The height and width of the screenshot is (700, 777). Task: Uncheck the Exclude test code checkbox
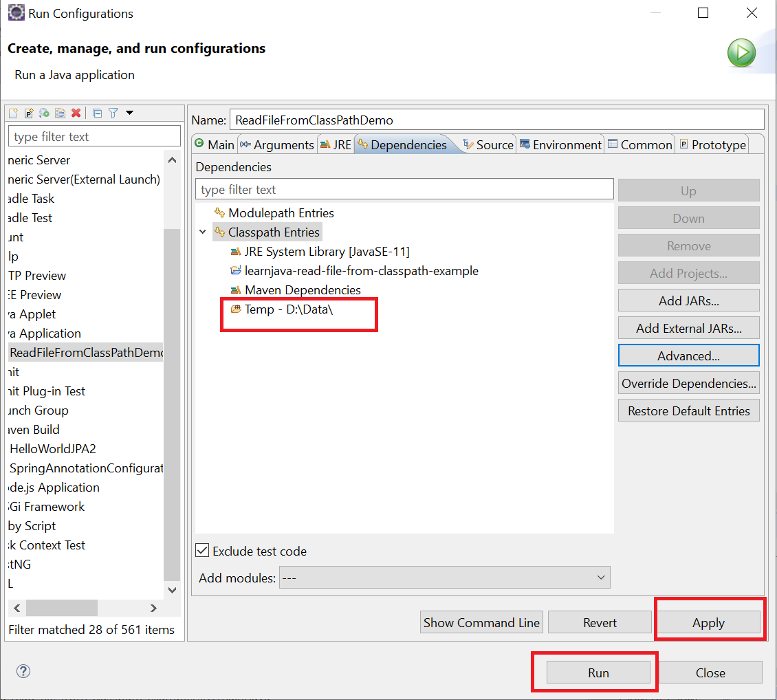[x=202, y=551]
